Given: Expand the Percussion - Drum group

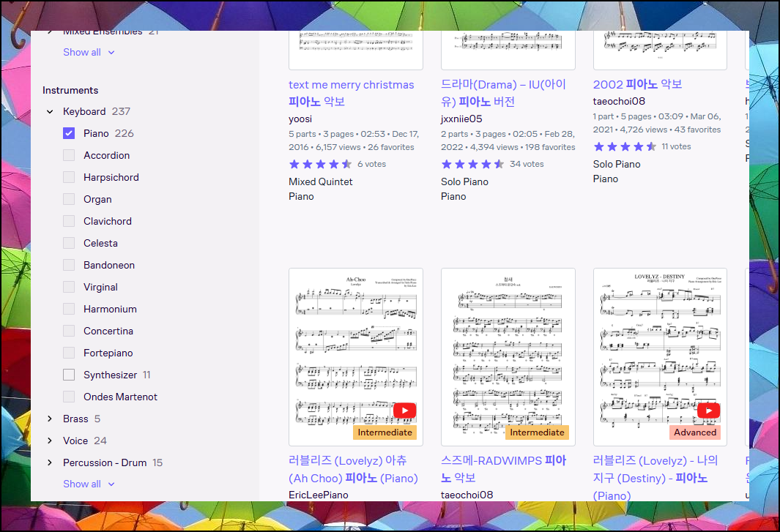Looking at the screenshot, I should pos(50,462).
